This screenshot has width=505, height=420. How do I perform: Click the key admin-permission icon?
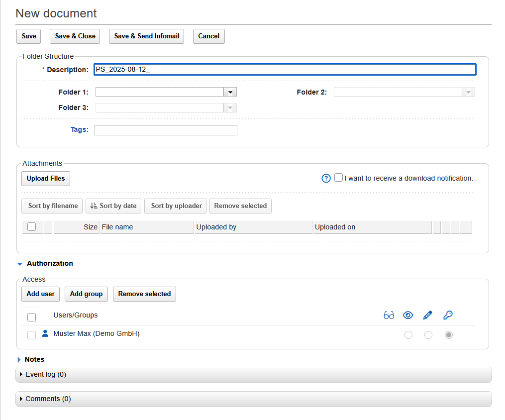(x=448, y=315)
